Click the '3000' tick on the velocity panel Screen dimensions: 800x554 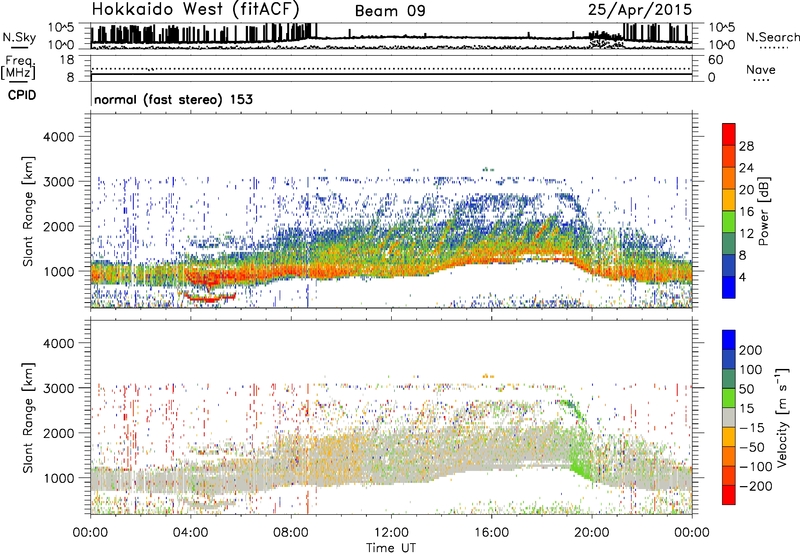click(59, 388)
